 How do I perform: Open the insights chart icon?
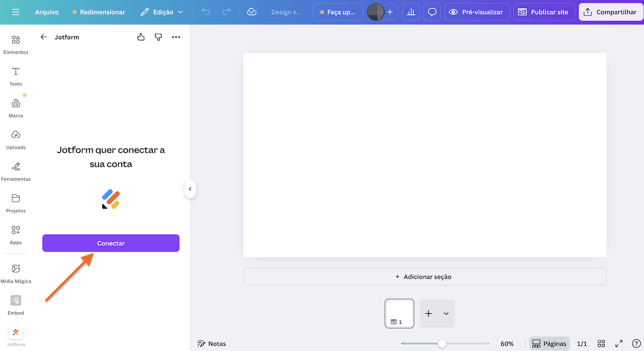(411, 12)
